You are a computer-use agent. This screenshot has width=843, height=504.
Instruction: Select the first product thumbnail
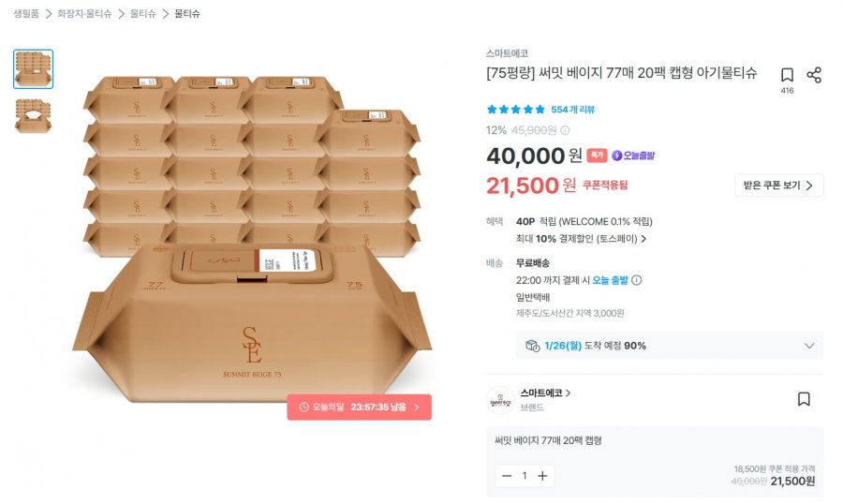click(34, 69)
